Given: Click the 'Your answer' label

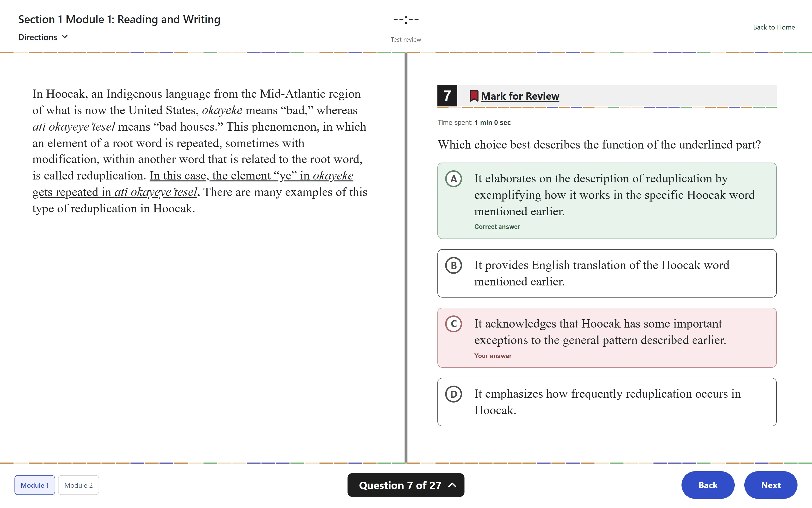Looking at the screenshot, I should click(493, 356).
